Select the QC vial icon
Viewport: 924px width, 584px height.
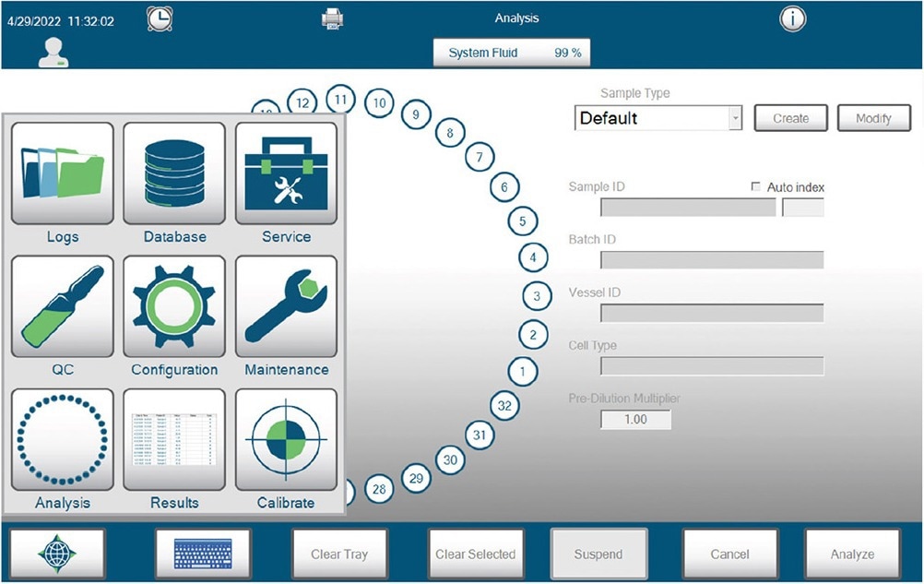pyautogui.click(x=62, y=308)
